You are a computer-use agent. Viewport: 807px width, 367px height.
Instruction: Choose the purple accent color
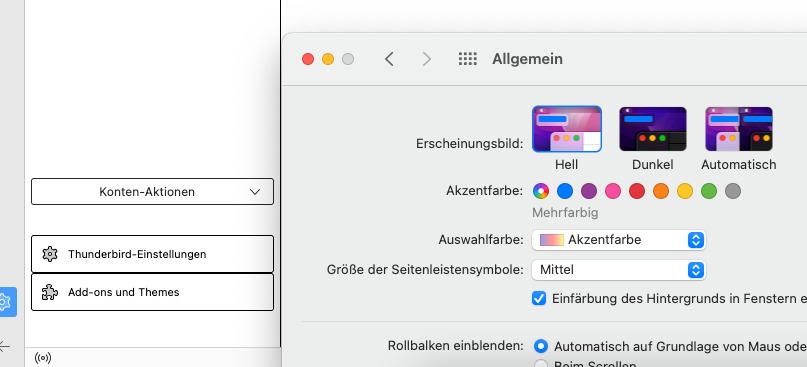589,191
